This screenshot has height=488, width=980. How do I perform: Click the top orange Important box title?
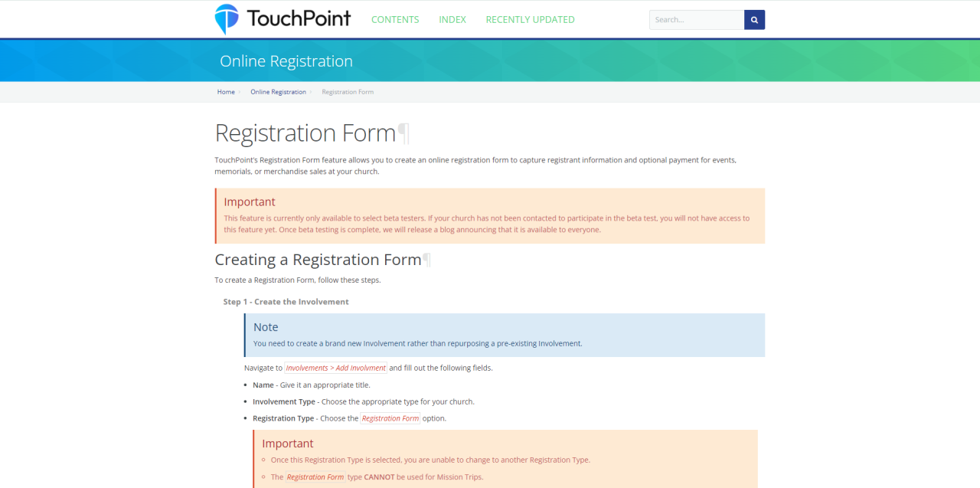[250, 202]
